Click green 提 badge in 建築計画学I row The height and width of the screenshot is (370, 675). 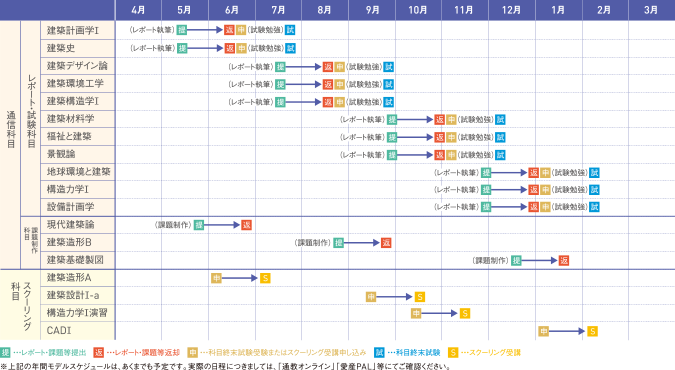coord(182,30)
